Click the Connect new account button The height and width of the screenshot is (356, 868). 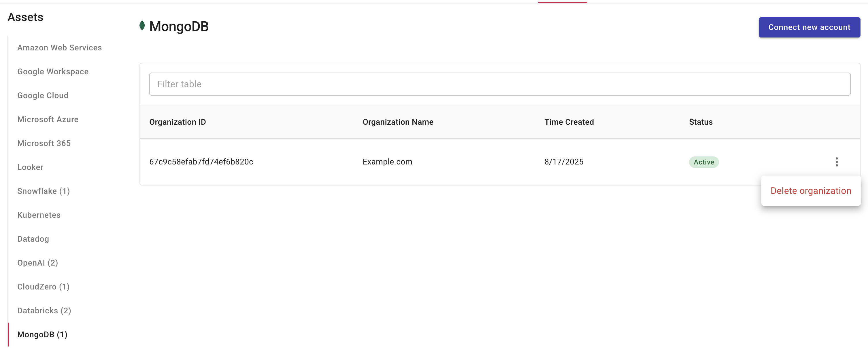click(x=809, y=27)
